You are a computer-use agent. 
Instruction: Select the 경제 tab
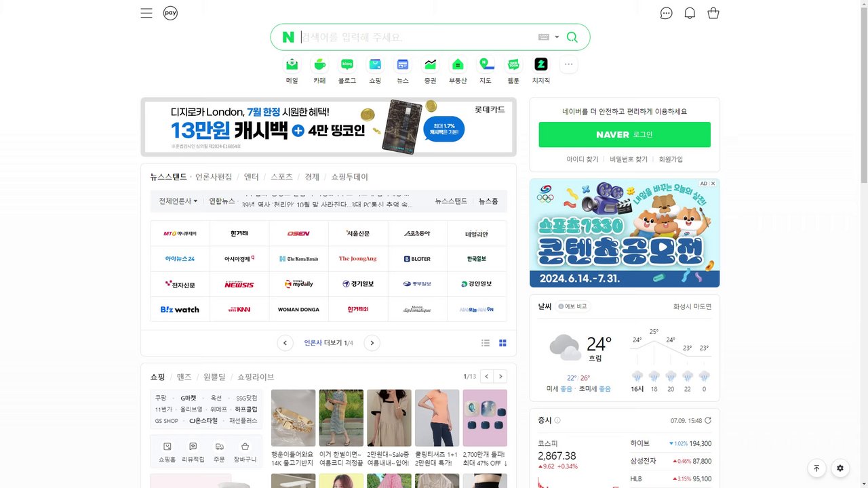click(x=312, y=177)
